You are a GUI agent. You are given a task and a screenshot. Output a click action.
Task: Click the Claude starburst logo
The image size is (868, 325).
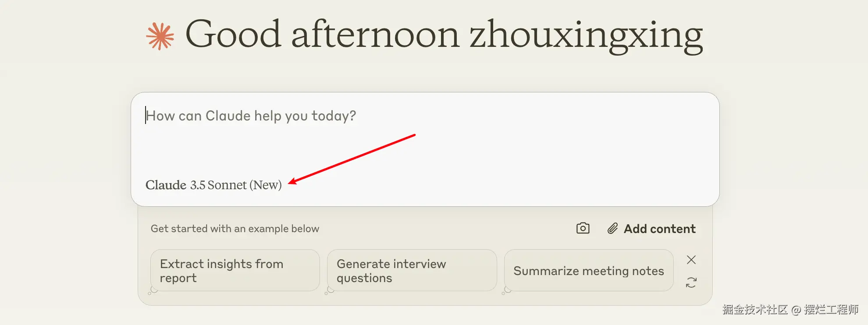click(160, 36)
